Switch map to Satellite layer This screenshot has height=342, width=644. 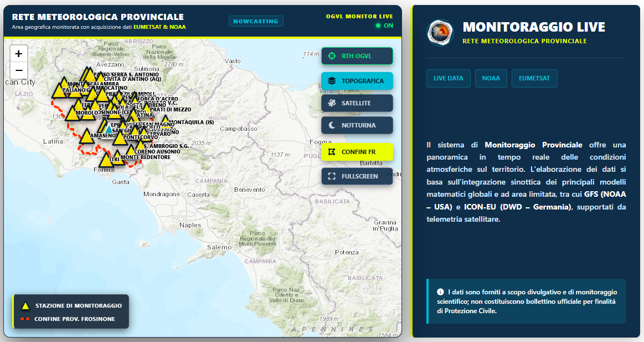(357, 103)
